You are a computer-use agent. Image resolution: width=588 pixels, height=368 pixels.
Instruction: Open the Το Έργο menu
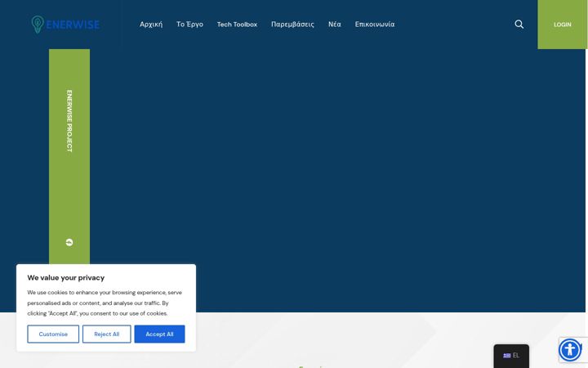(x=189, y=25)
